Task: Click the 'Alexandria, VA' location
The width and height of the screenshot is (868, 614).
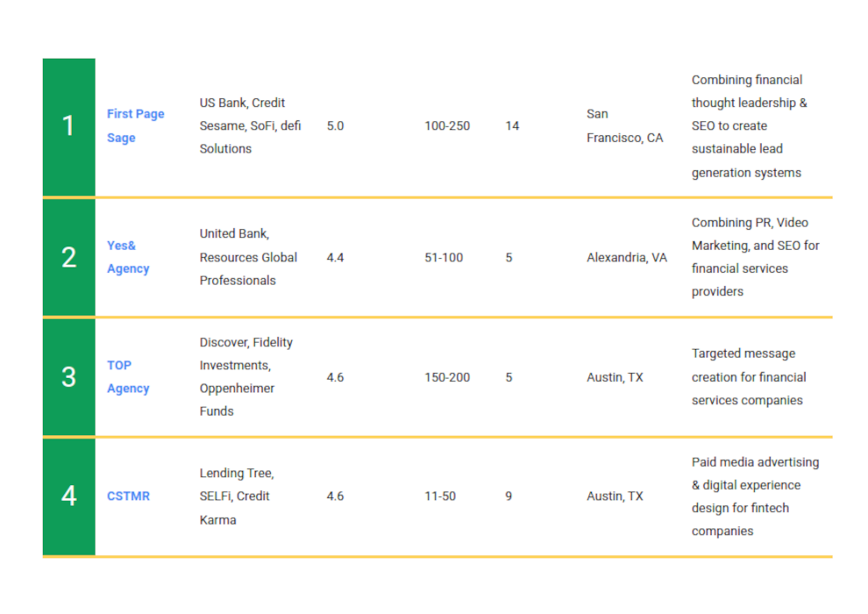Action: [x=627, y=258]
